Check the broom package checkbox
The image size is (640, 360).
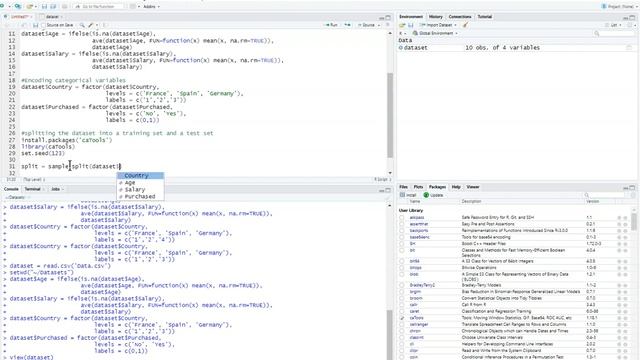(x=402, y=298)
